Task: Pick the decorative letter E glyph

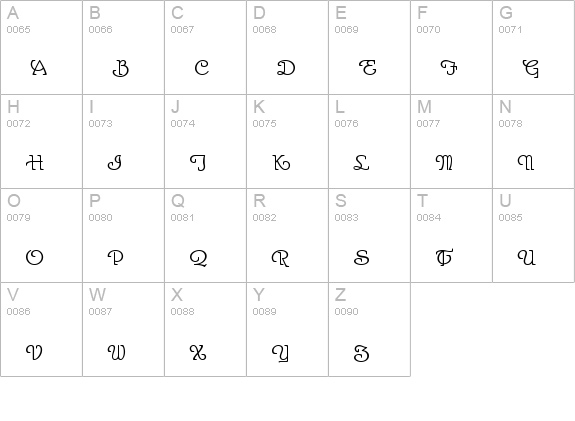Action: tap(369, 47)
